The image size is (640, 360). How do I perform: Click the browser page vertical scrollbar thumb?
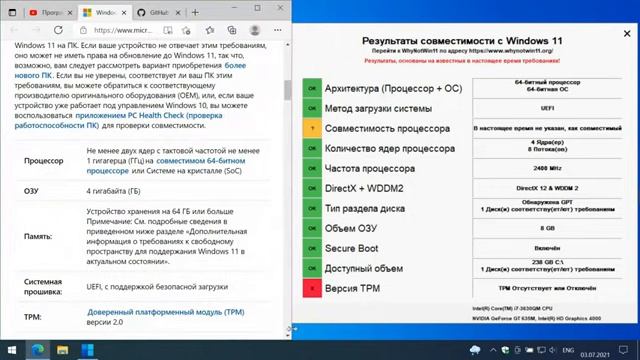point(288,90)
